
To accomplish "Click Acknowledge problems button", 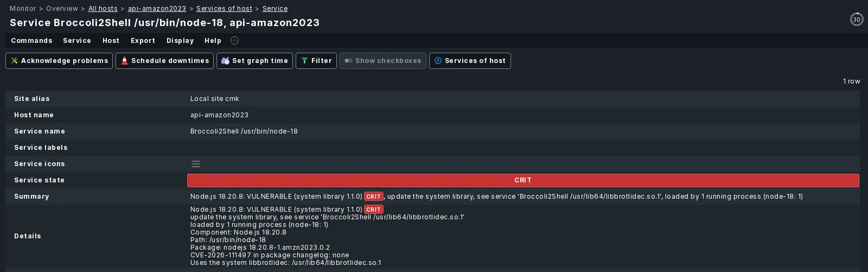I will point(59,61).
